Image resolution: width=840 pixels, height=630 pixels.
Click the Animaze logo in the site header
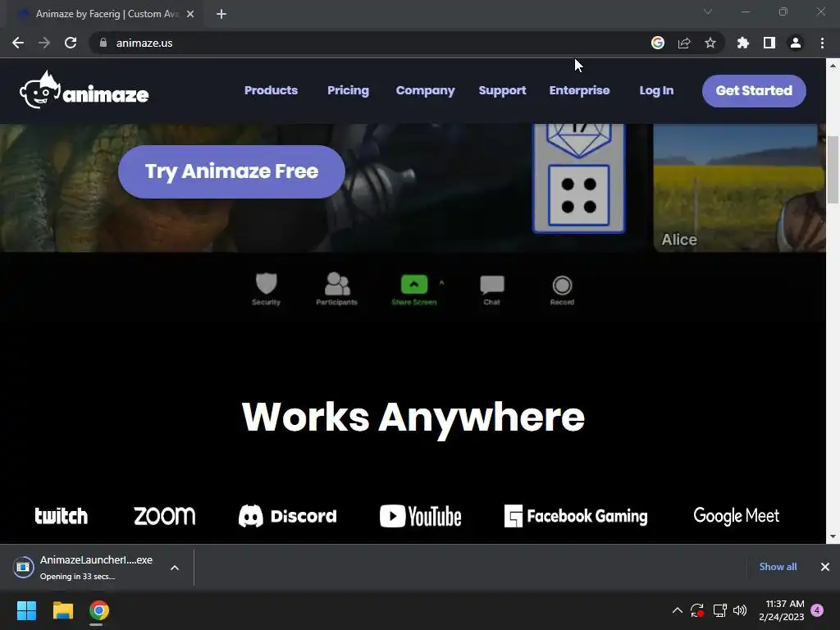[x=84, y=90]
